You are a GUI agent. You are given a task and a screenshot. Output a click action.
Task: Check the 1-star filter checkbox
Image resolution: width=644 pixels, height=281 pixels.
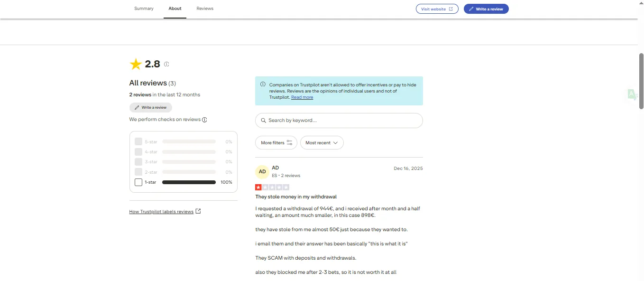(x=138, y=182)
